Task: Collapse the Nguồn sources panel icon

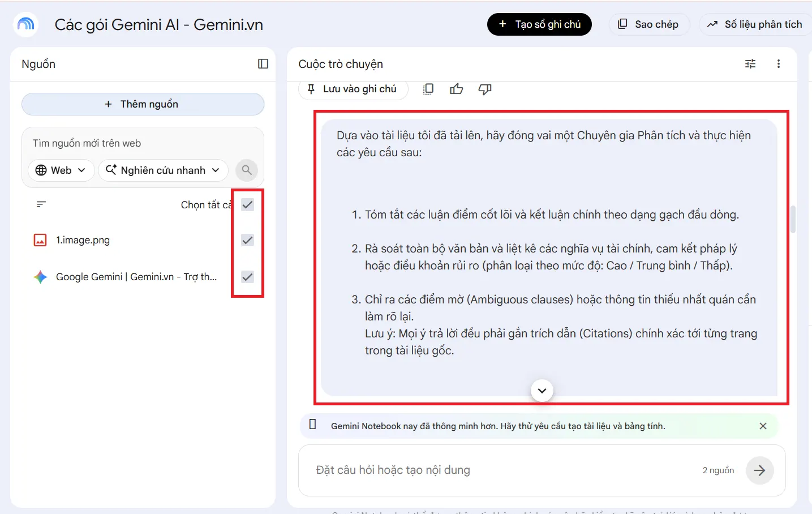Action: tap(263, 64)
